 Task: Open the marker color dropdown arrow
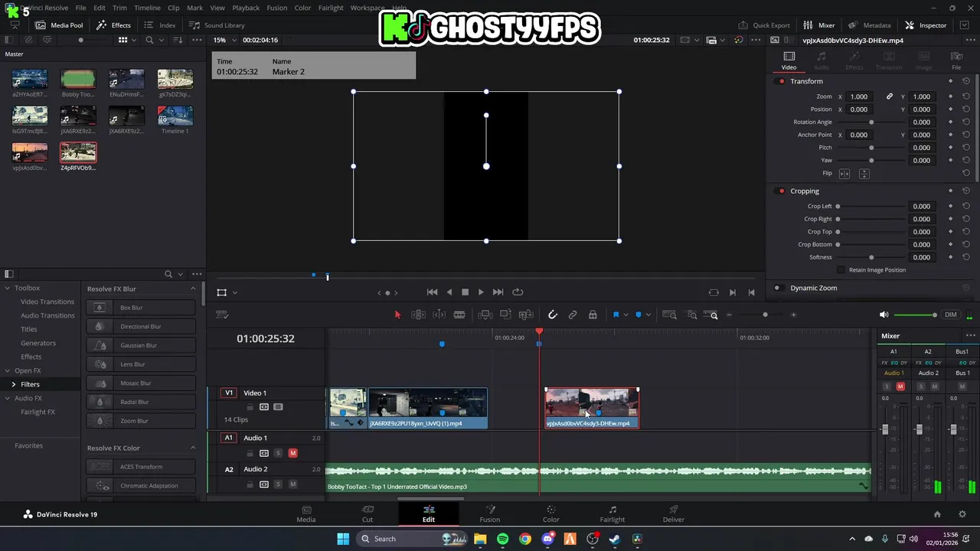pyautogui.click(x=648, y=315)
